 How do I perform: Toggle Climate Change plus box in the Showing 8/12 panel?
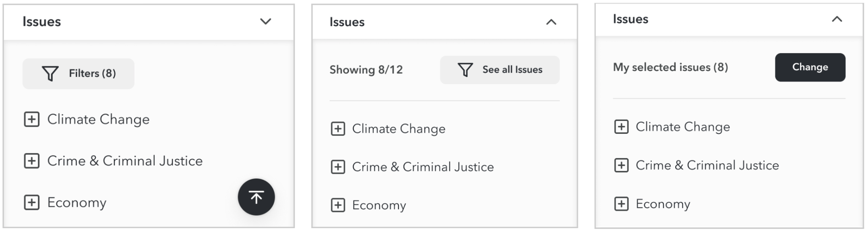[338, 129]
